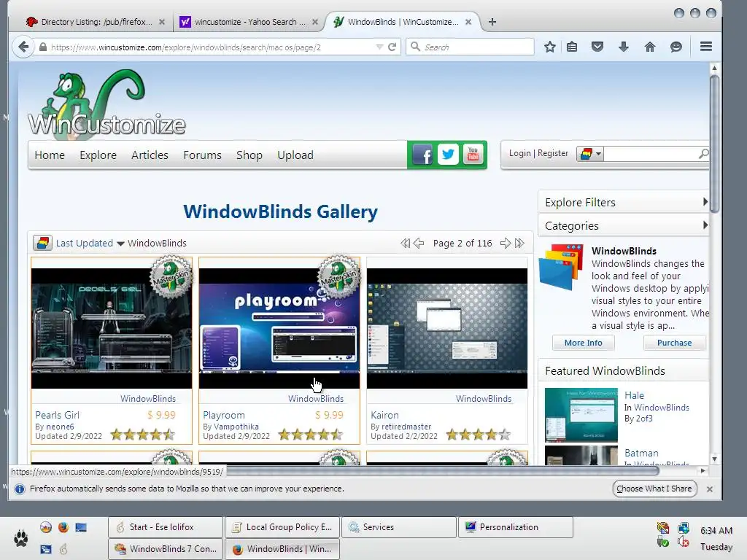Click the Hello chat smiley icon
The height and width of the screenshot is (560, 747).
[x=676, y=47]
